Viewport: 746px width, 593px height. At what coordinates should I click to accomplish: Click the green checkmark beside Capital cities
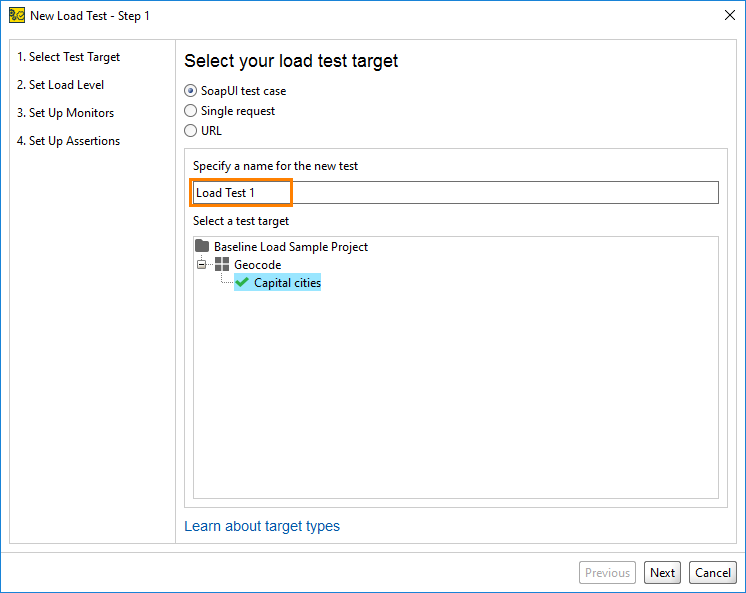(242, 282)
